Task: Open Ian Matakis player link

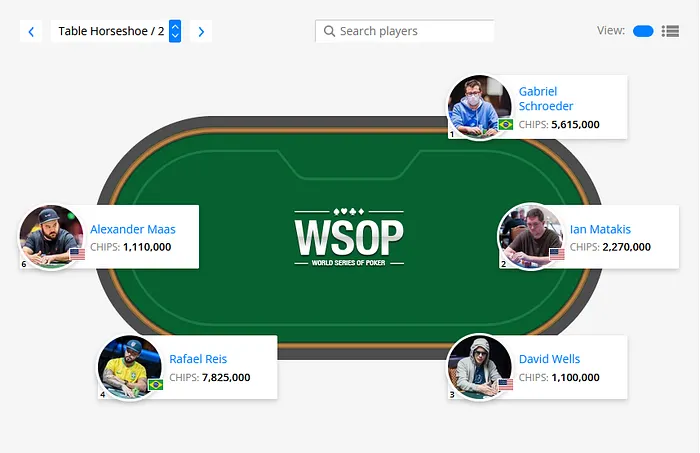Action: click(x=600, y=229)
